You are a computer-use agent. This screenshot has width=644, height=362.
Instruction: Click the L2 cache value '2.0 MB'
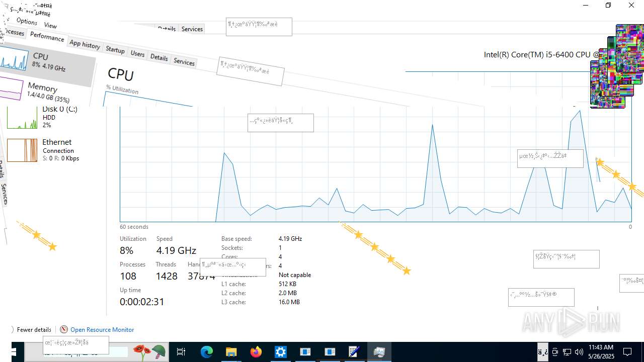tap(288, 293)
